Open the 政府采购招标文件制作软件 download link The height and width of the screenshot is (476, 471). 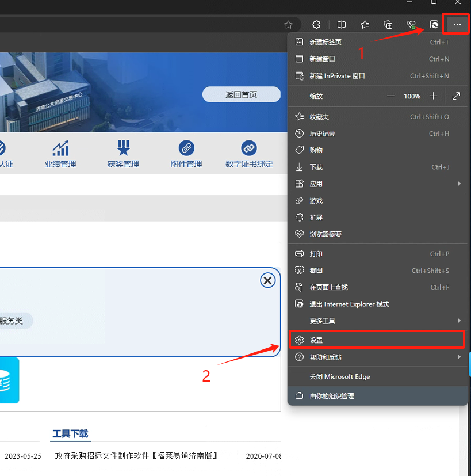point(137,456)
